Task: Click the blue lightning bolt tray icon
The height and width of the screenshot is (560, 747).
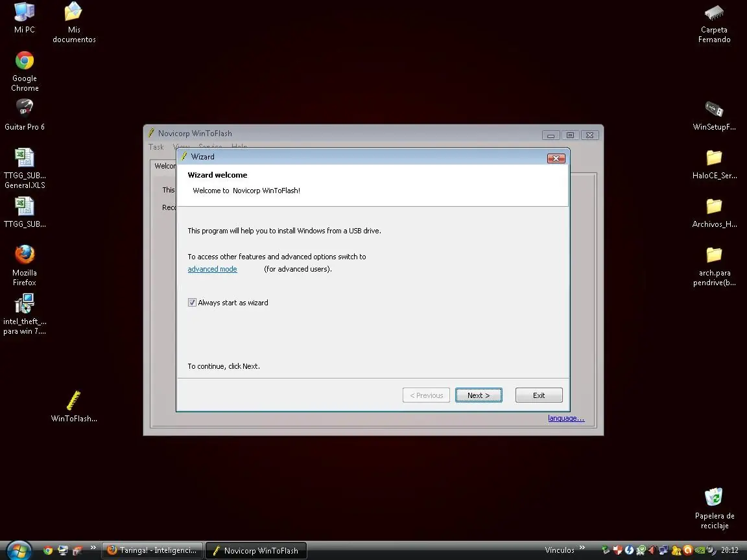Action: 630,550
